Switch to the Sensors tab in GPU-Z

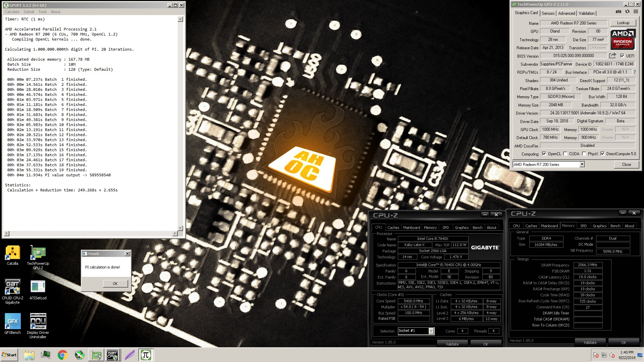point(548,13)
